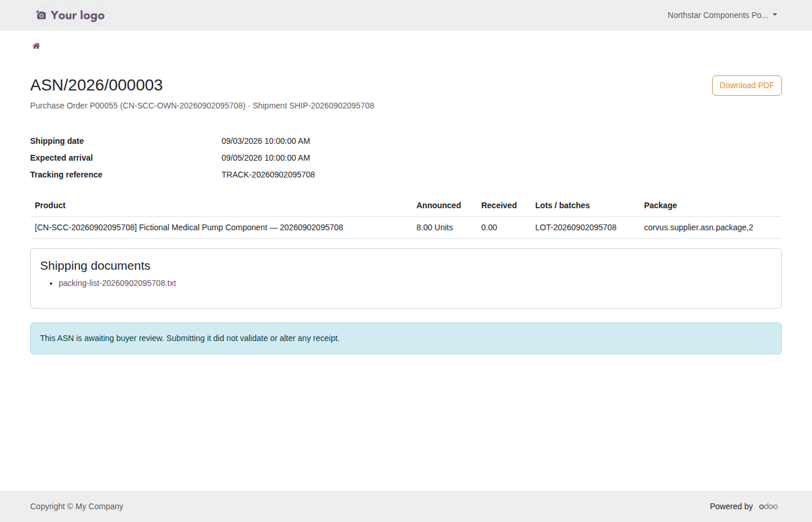Viewport: 812px width, 522px height.
Task: Click the Powered by footer text
Action: click(731, 506)
